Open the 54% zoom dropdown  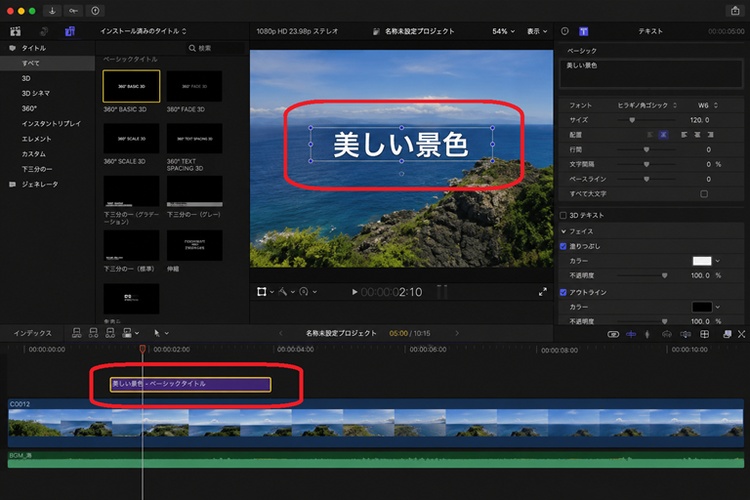click(x=503, y=31)
